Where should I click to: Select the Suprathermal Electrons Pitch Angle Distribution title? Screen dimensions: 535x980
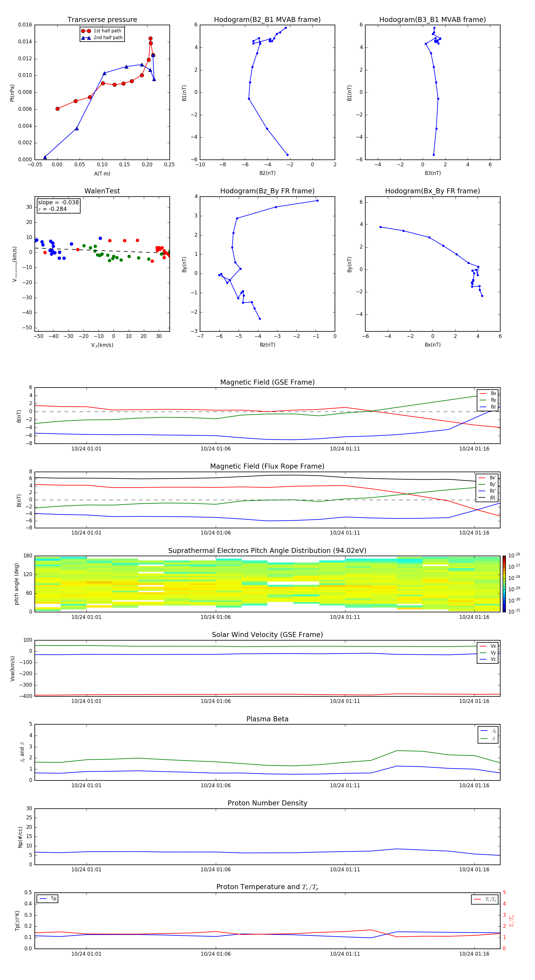267,551
